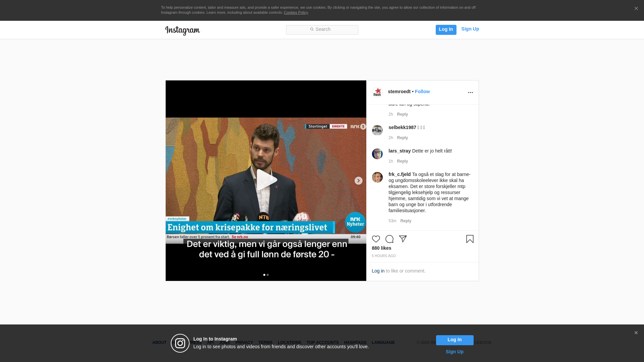Viewport: 644px width, 362px height.
Task: Save post with bookmark icon
Action: 470,239
